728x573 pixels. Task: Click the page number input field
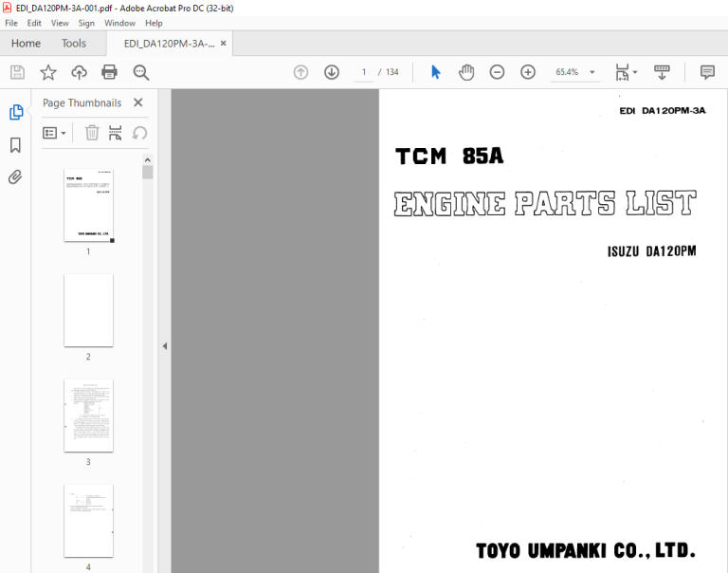(x=364, y=72)
